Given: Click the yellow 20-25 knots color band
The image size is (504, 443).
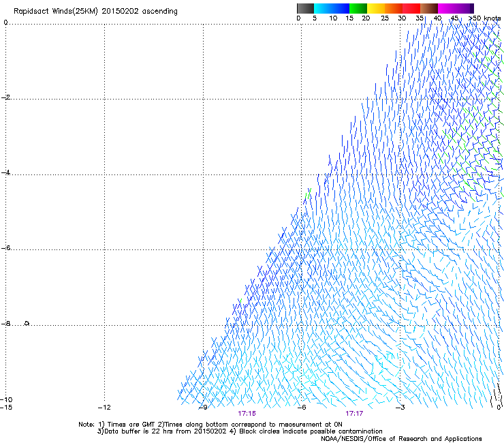Looking at the screenshot, I should 376,8.
